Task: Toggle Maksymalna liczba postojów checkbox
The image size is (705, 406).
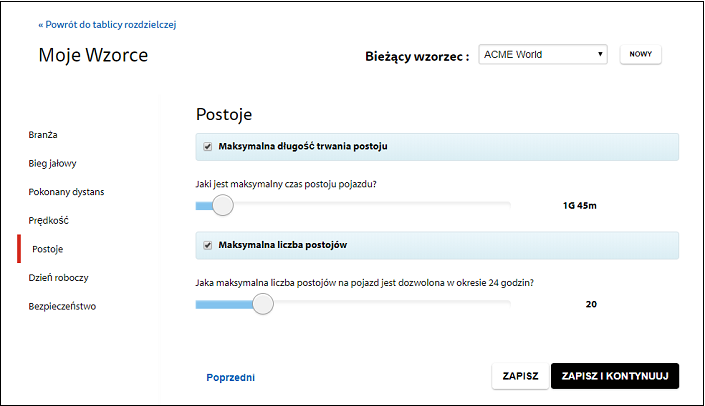Action: point(207,245)
